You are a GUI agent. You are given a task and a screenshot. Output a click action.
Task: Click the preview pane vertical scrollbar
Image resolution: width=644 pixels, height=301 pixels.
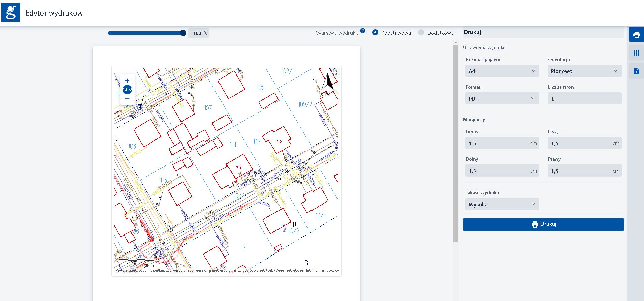coord(456,143)
